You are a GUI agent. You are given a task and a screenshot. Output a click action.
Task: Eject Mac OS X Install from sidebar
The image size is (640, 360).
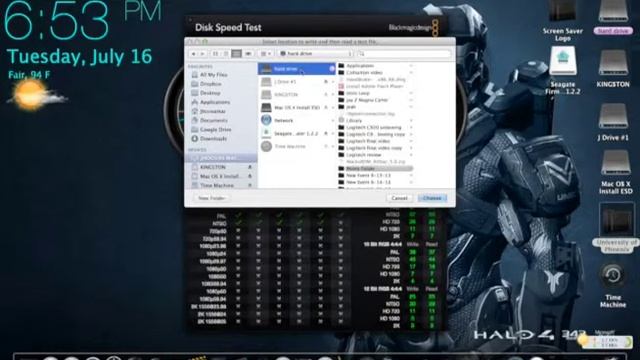tap(250, 176)
